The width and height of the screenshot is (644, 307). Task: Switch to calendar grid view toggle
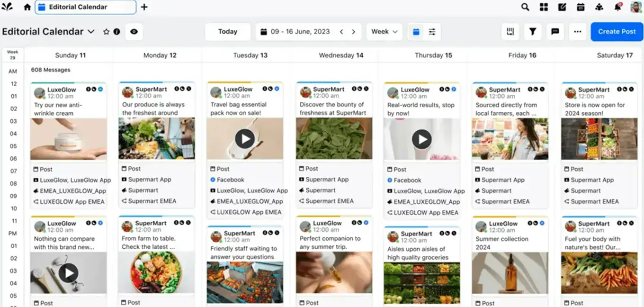(x=416, y=32)
